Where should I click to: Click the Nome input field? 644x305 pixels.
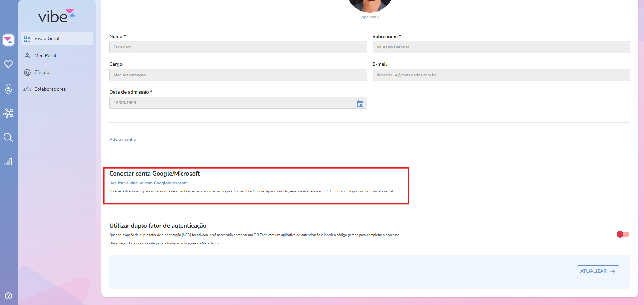coord(238,47)
